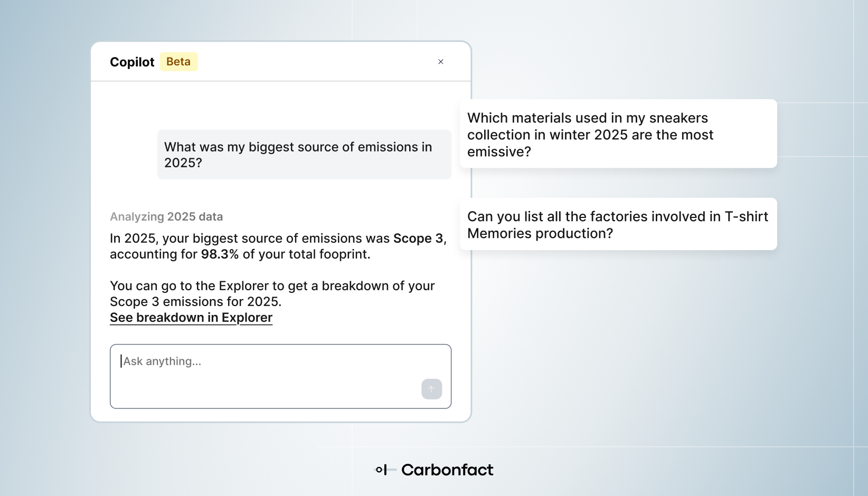Close the Copilot panel with the X
Viewport: 868px width, 496px height.
[441, 62]
